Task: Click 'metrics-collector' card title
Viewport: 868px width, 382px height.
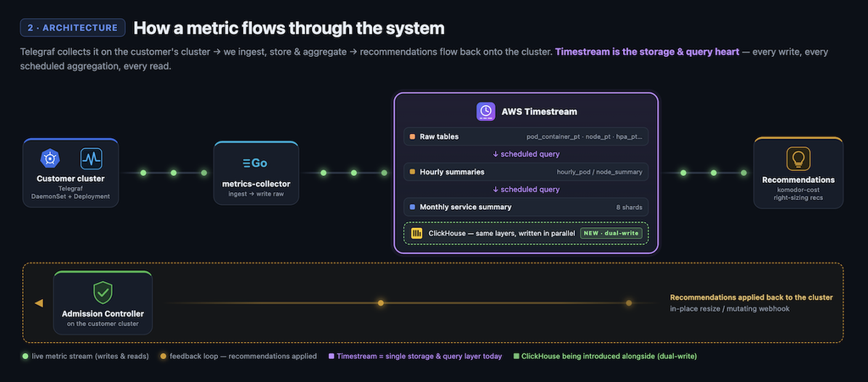Action: pyautogui.click(x=255, y=184)
